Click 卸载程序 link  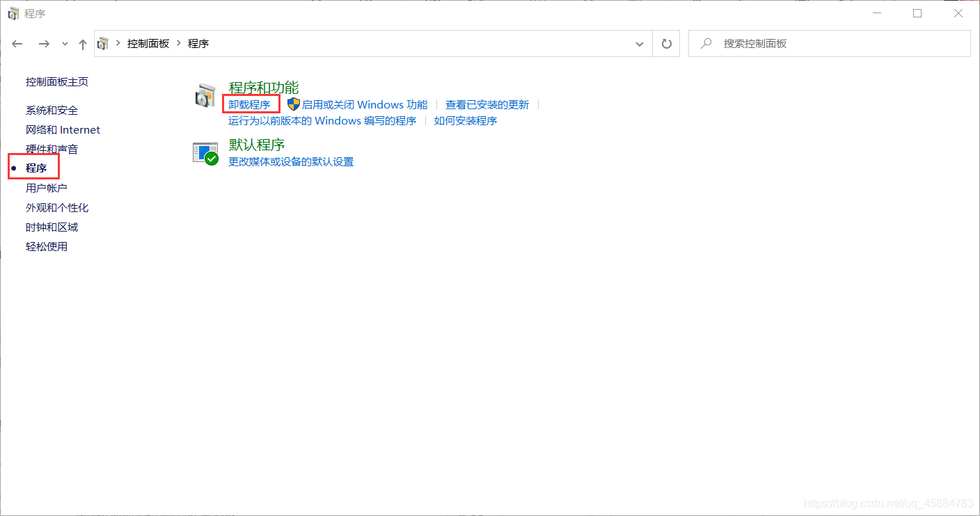[x=250, y=104]
